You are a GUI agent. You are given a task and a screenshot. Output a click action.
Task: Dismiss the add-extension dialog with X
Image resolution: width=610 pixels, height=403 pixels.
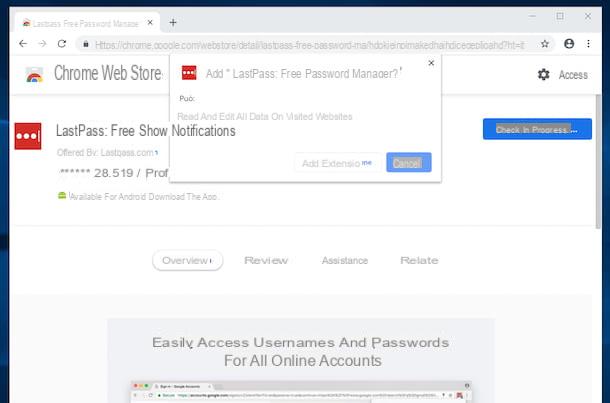[x=431, y=63]
